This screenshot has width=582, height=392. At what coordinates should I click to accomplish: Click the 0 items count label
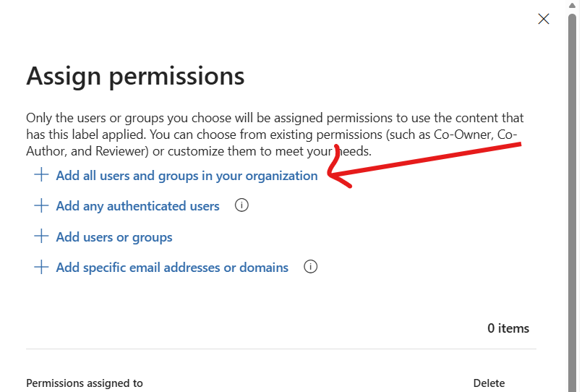[x=508, y=328]
